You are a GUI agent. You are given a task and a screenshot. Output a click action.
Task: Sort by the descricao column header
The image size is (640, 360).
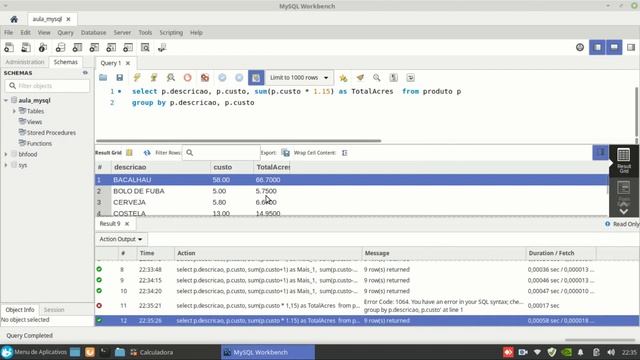tap(161, 167)
